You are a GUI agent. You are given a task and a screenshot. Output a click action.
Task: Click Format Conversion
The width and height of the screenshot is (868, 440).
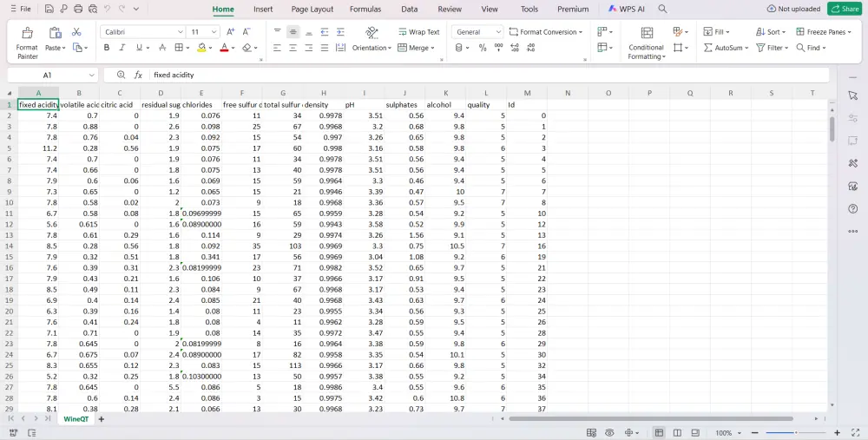(x=545, y=31)
